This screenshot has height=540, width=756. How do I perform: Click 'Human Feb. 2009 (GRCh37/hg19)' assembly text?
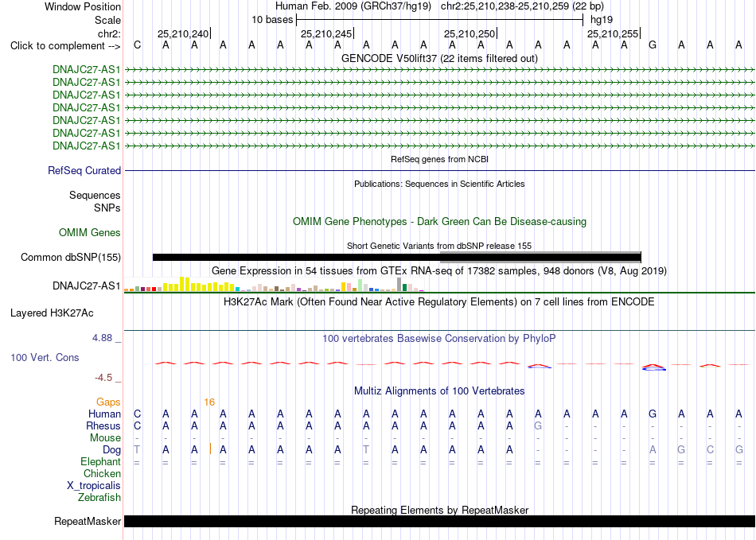(353, 6)
